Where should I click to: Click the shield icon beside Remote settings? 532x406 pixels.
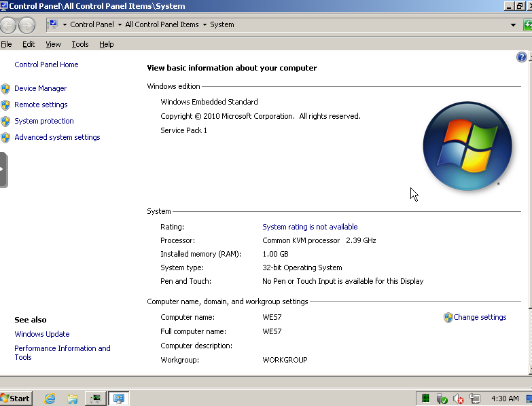pyautogui.click(x=5, y=105)
